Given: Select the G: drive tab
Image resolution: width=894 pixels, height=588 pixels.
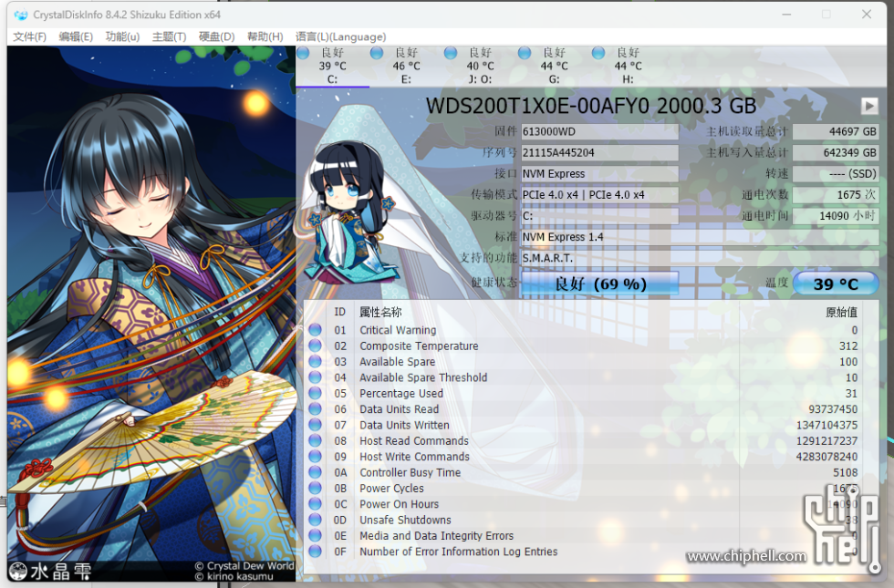Looking at the screenshot, I should [x=554, y=66].
